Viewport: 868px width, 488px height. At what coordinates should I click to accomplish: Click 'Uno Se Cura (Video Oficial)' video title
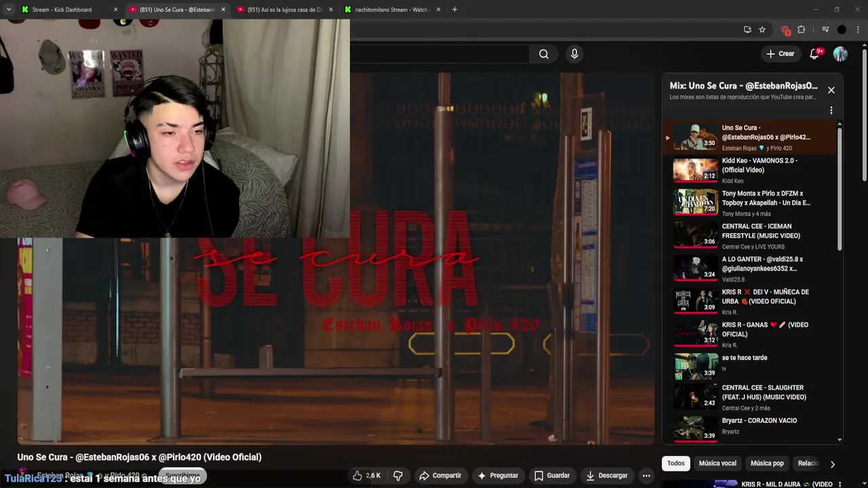click(139, 457)
